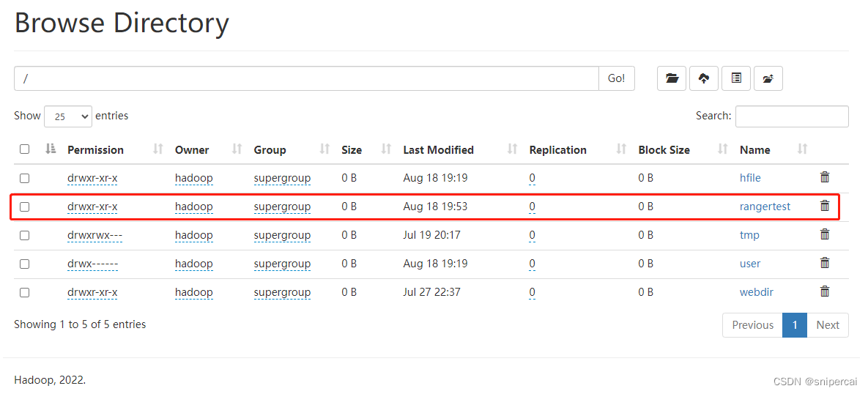Click the hfile row permission drwxr-xr-x
Image resolution: width=868 pixels, height=394 pixels.
[x=92, y=178]
